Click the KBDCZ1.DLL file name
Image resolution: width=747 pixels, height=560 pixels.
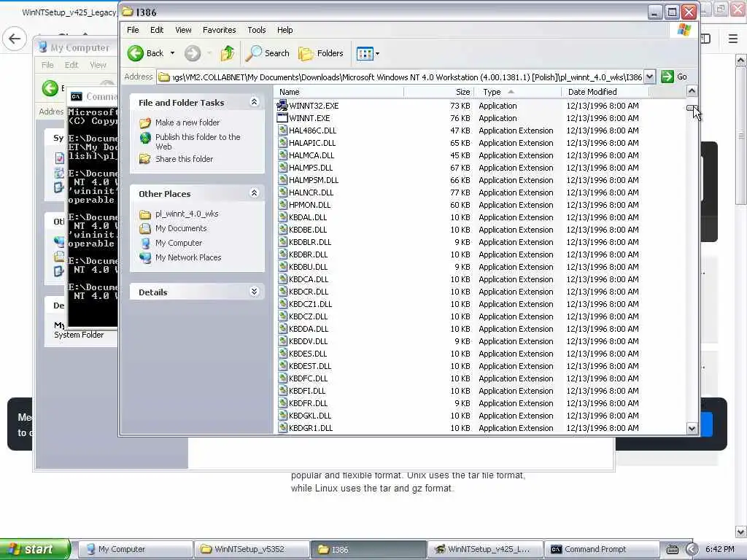(310, 304)
